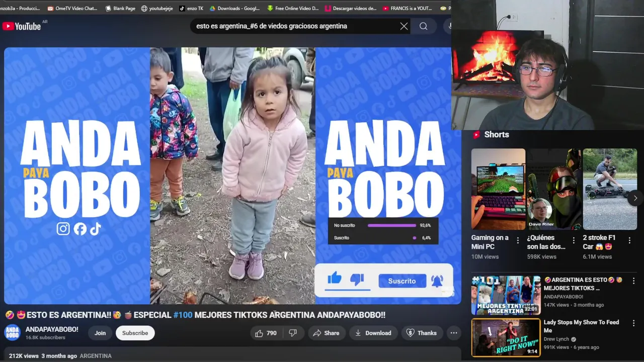Click the 'Gaming on a Mini PC' title
Screen dimensions: 644x362
point(490,242)
